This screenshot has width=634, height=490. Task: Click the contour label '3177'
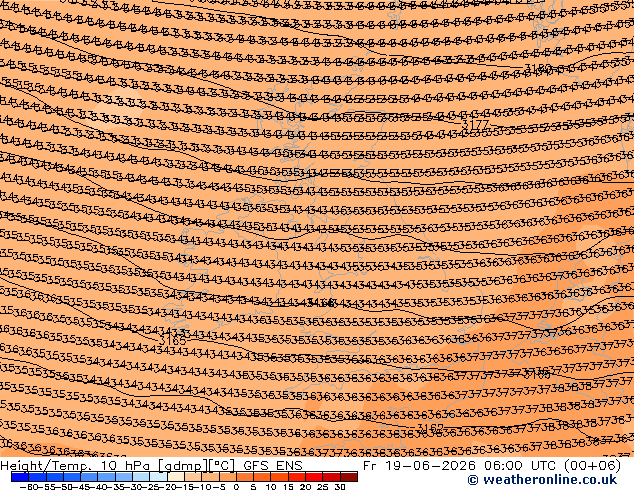click(x=475, y=124)
